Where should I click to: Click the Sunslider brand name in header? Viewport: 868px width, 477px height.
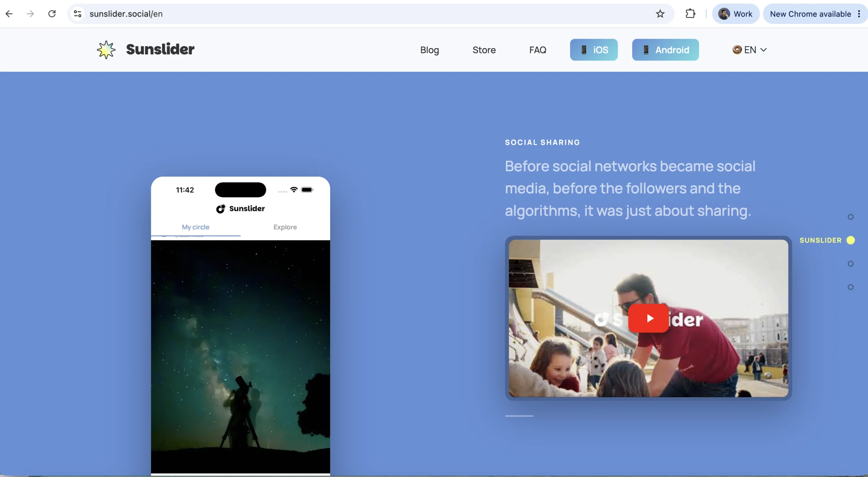coord(160,49)
